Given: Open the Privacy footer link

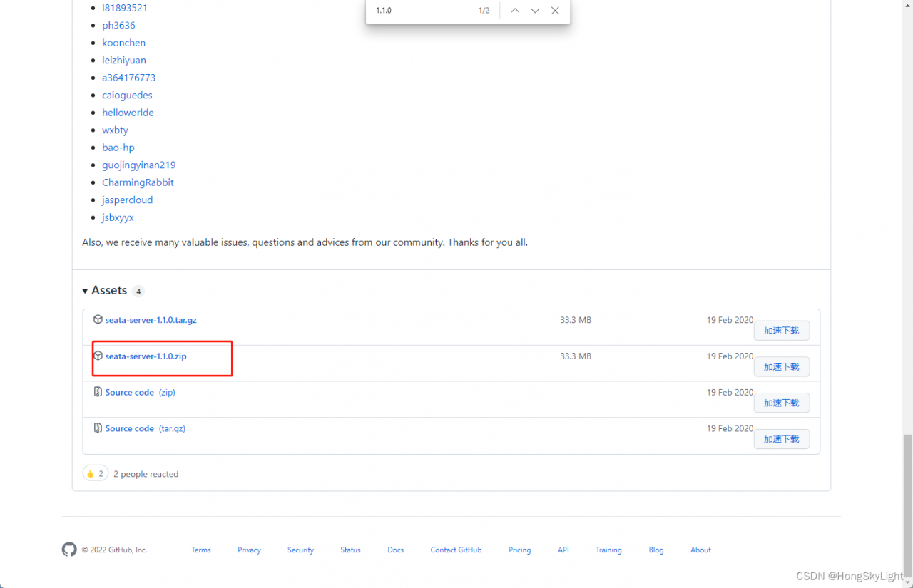Looking at the screenshot, I should click(249, 550).
